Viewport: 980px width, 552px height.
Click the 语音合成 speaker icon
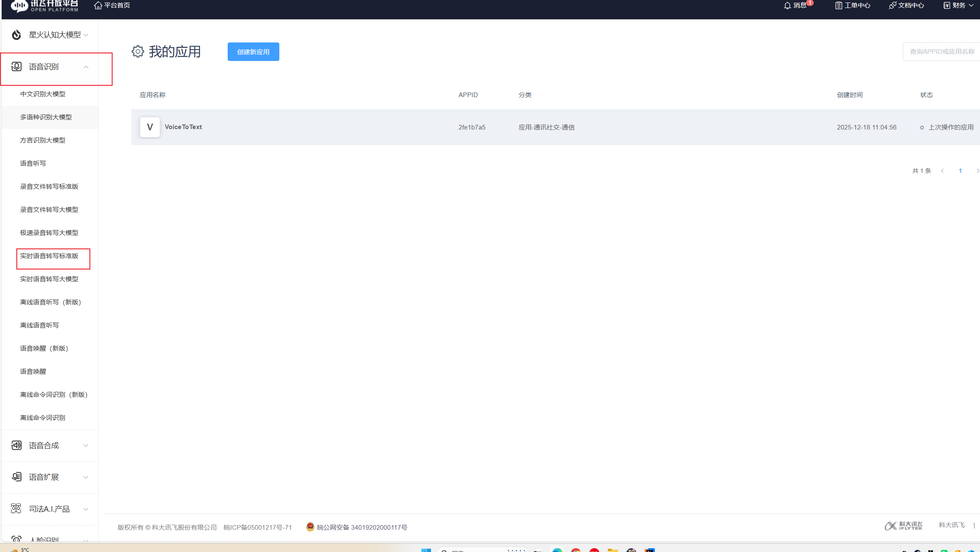[x=16, y=446]
